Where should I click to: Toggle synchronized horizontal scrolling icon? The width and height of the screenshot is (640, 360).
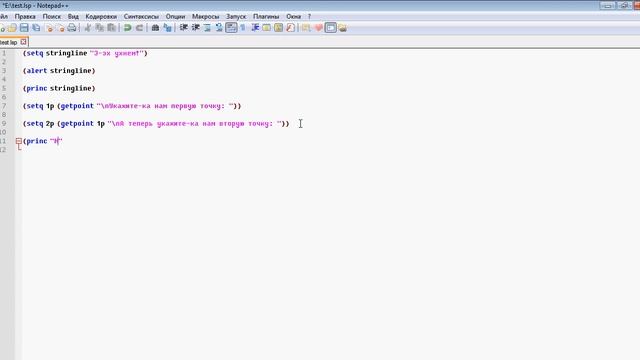click(x=219, y=28)
